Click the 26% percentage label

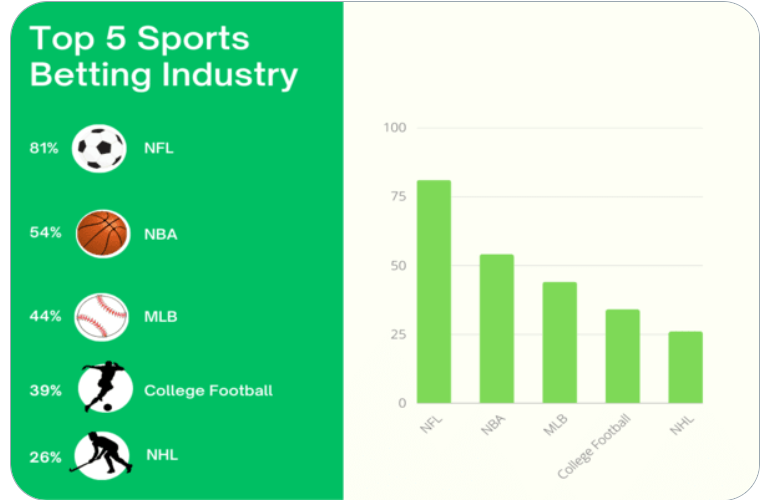45,457
